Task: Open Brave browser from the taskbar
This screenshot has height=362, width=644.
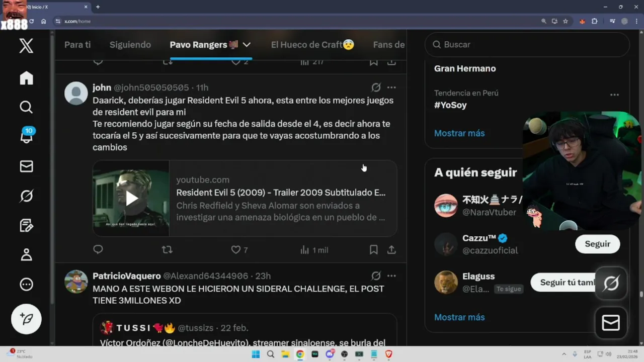Action: (x=388, y=354)
